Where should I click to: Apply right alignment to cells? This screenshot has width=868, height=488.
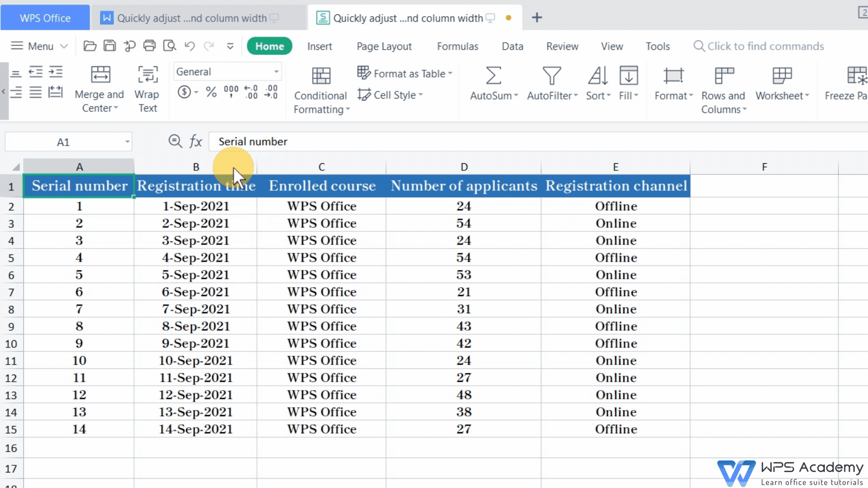tap(16, 92)
